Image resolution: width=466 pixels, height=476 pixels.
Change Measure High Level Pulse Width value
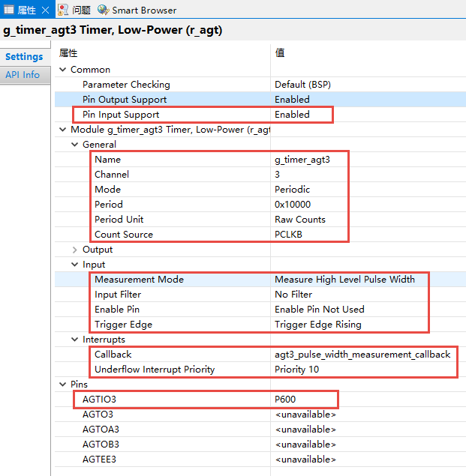click(x=344, y=280)
